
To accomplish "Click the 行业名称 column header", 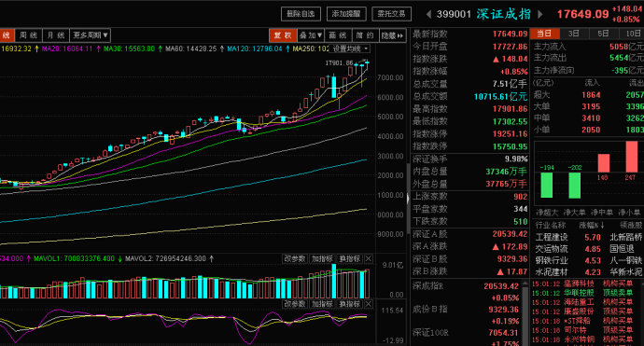I will tap(551, 226).
